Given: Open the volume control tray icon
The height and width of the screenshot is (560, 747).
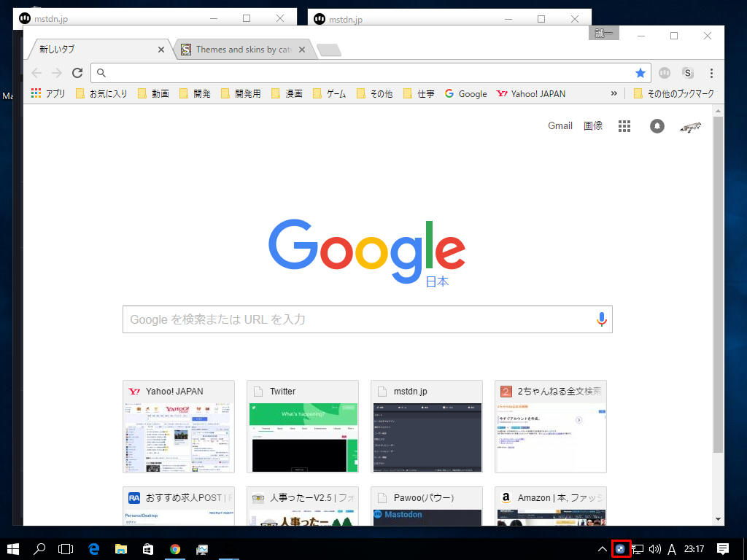Looking at the screenshot, I should click(655, 549).
